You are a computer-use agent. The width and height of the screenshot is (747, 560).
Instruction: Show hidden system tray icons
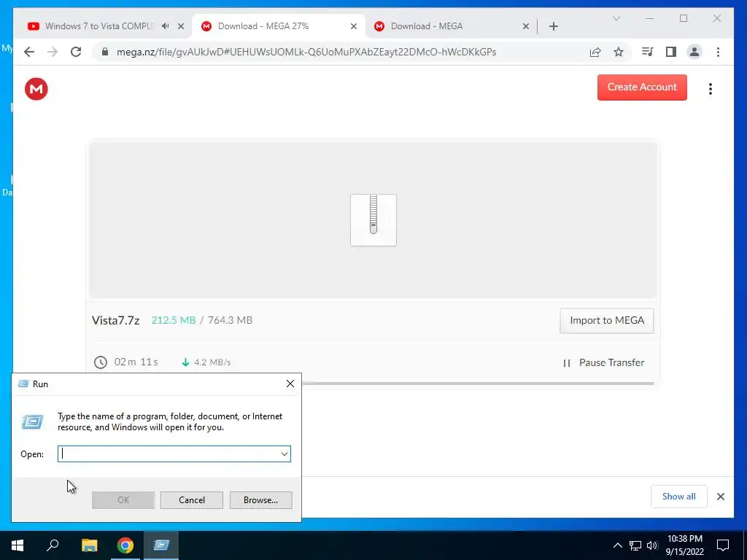tap(617, 545)
